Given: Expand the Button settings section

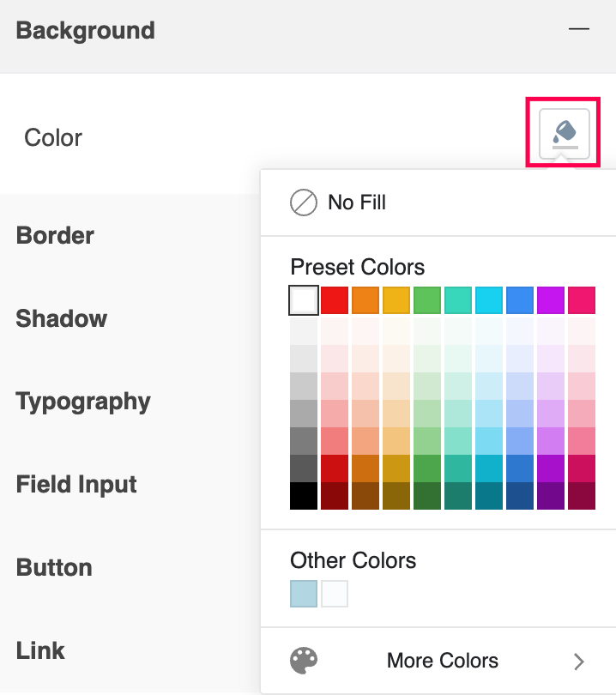Looking at the screenshot, I should coord(54,567).
